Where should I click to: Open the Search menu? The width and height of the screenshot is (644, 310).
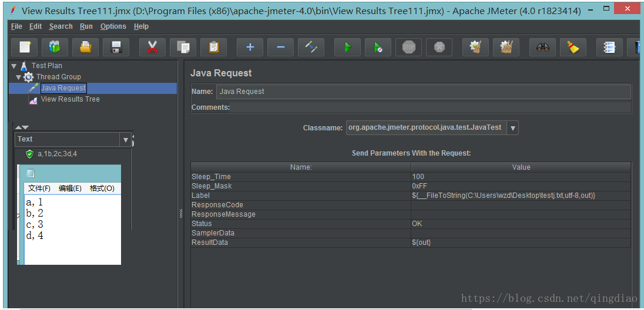point(61,26)
